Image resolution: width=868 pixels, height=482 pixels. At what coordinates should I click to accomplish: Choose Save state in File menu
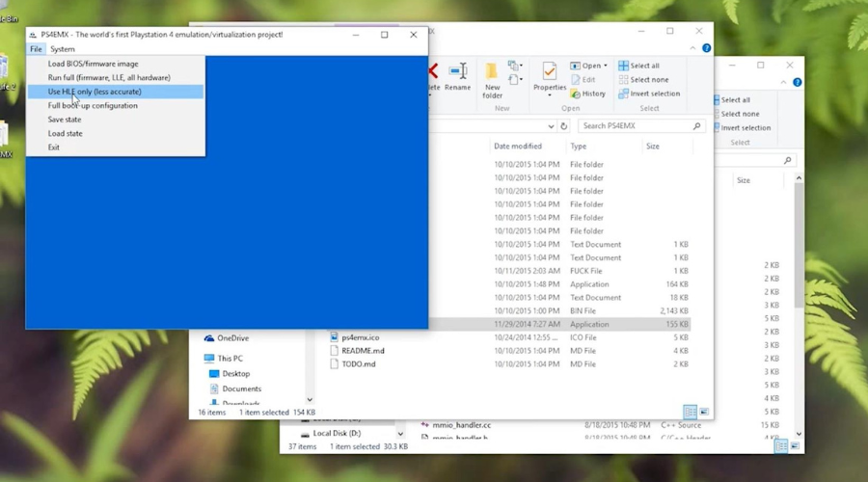click(x=116, y=120)
